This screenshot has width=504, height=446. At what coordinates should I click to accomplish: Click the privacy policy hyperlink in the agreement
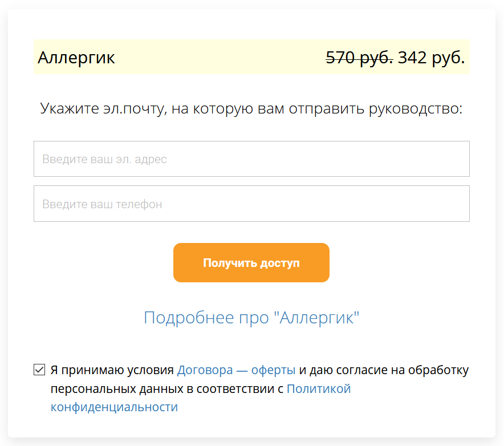(x=319, y=388)
